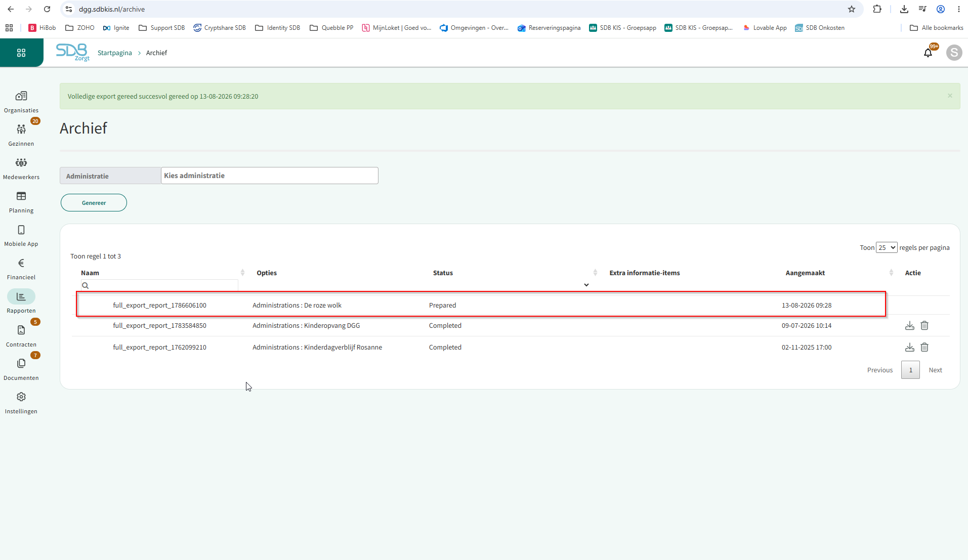
Task: Open the Chrome three-dot menu
Action: (959, 9)
